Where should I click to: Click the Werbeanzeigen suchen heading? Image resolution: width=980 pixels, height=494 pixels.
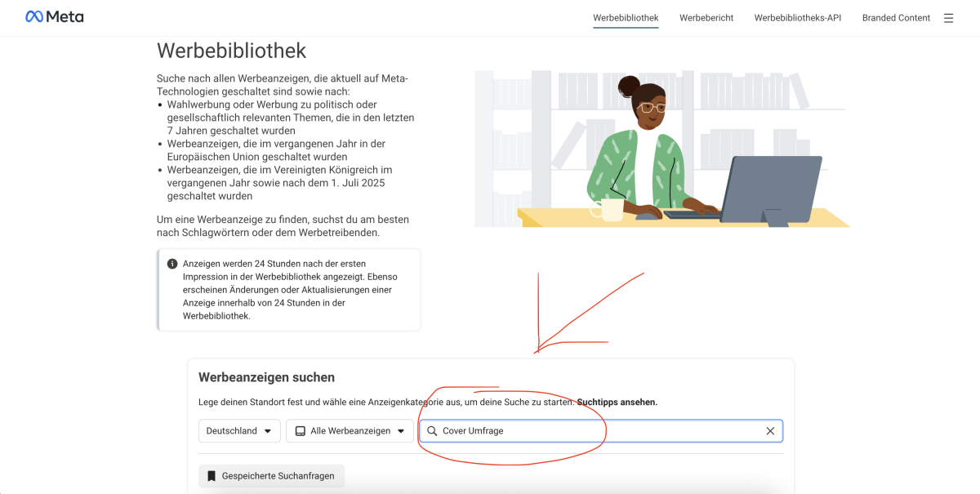(266, 378)
